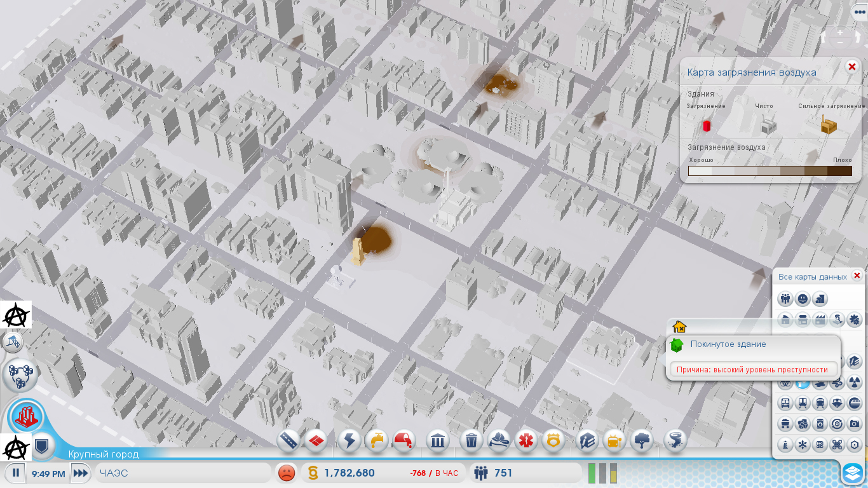The height and width of the screenshot is (488, 868).
Task: Set the game speed to fastest
Action: [81, 473]
